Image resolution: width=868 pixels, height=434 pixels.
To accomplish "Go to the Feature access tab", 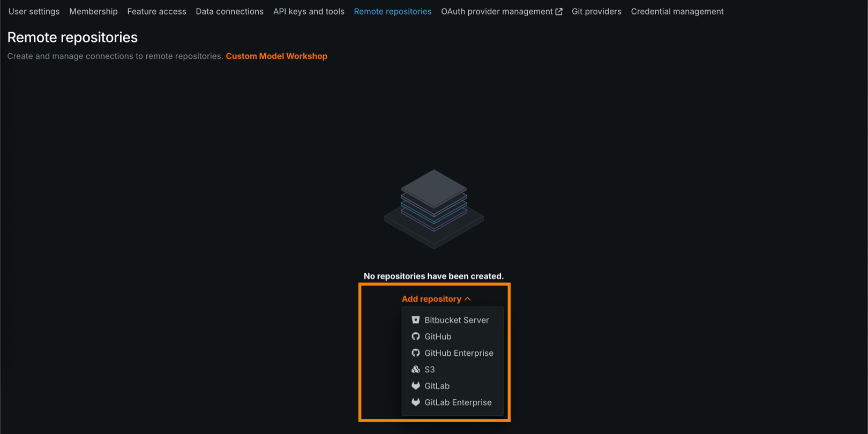I will [156, 11].
